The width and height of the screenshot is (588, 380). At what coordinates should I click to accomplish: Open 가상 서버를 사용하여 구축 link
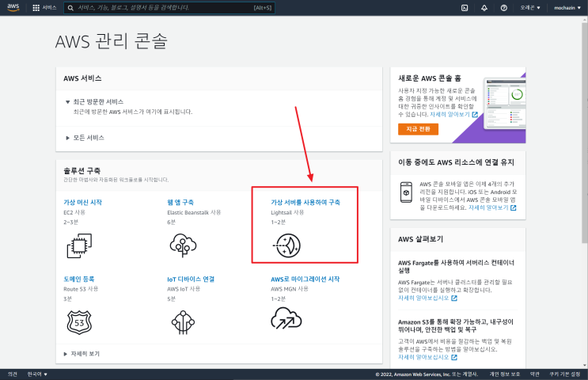[x=305, y=202]
